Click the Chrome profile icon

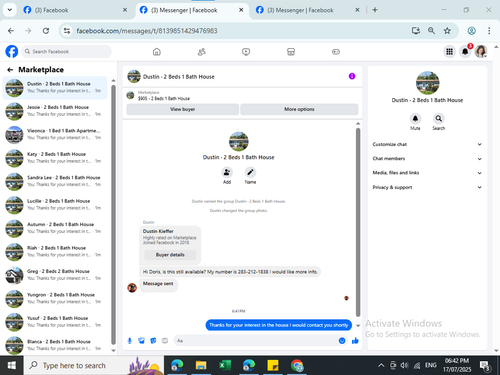(x=471, y=31)
